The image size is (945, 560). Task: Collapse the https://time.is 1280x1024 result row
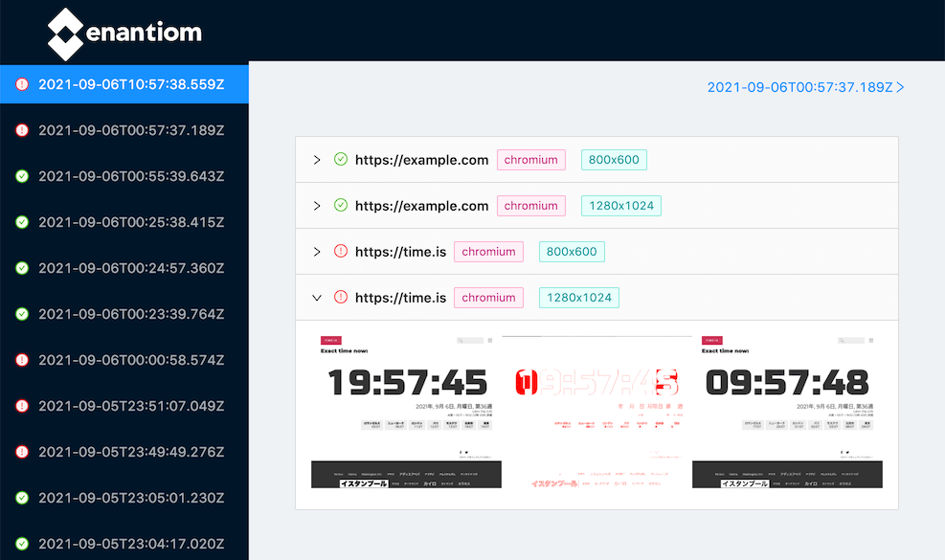click(317, 298)
